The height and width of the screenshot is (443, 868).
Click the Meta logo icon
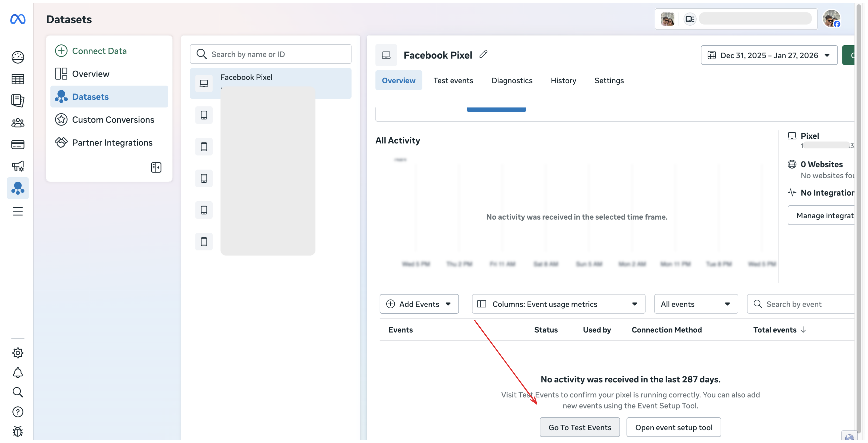pyautogui.click(x=18, y=19)
